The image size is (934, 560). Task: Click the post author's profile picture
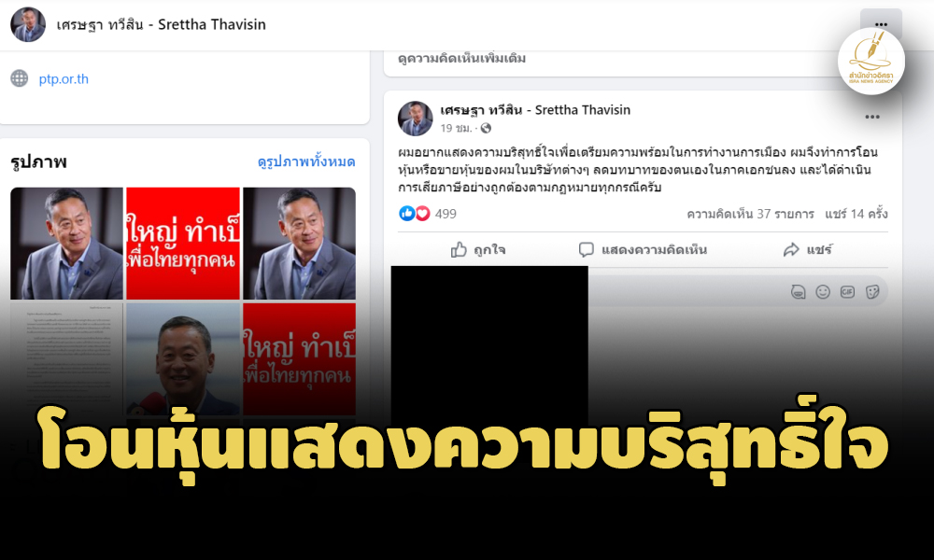pyautogui.click(x=416, y=119)
